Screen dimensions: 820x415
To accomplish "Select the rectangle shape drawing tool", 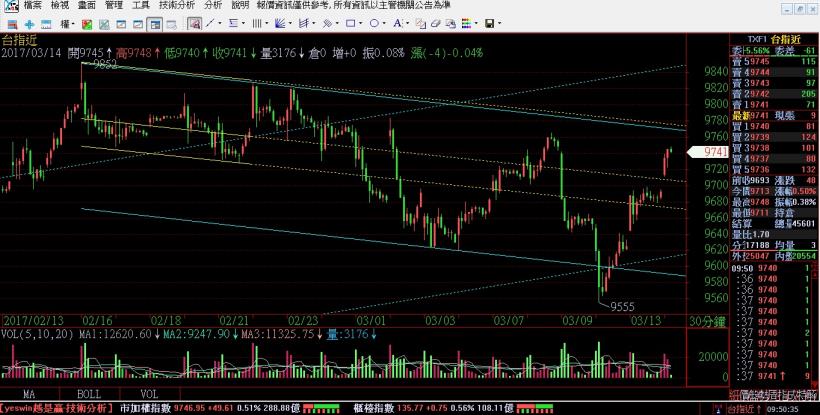I will coord(350,23).
